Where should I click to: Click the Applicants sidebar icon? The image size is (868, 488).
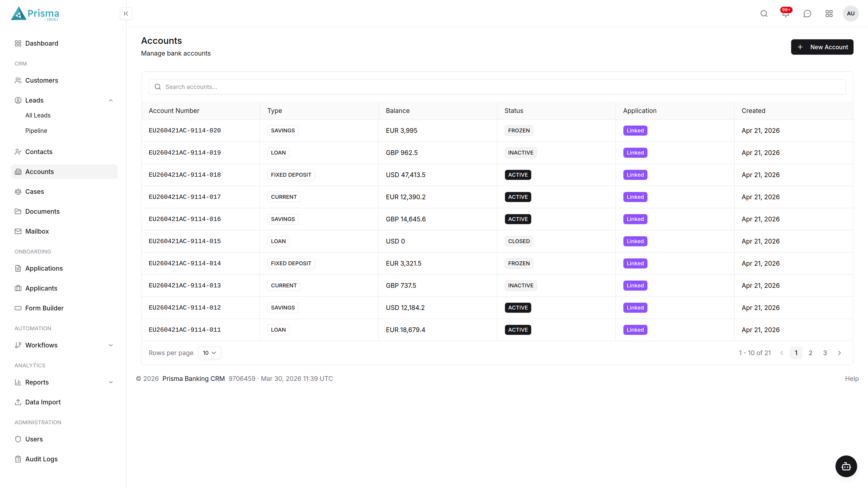(18, 288)
